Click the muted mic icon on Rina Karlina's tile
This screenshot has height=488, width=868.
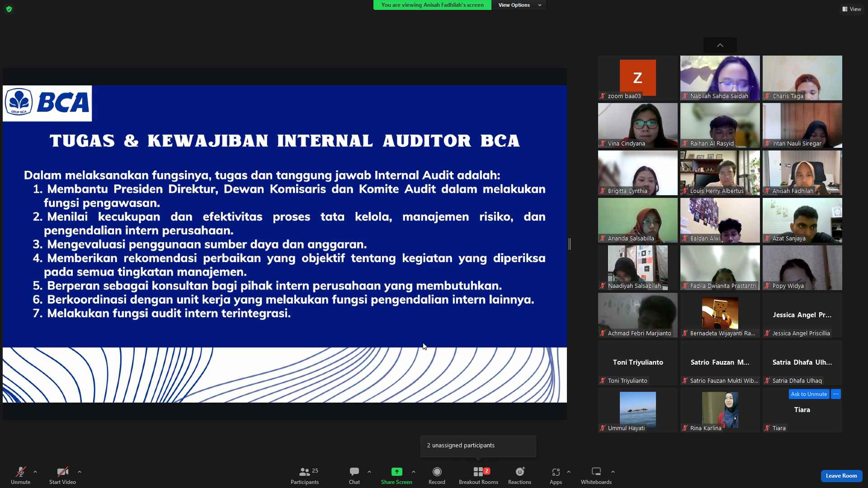click(x=685, y=428)
